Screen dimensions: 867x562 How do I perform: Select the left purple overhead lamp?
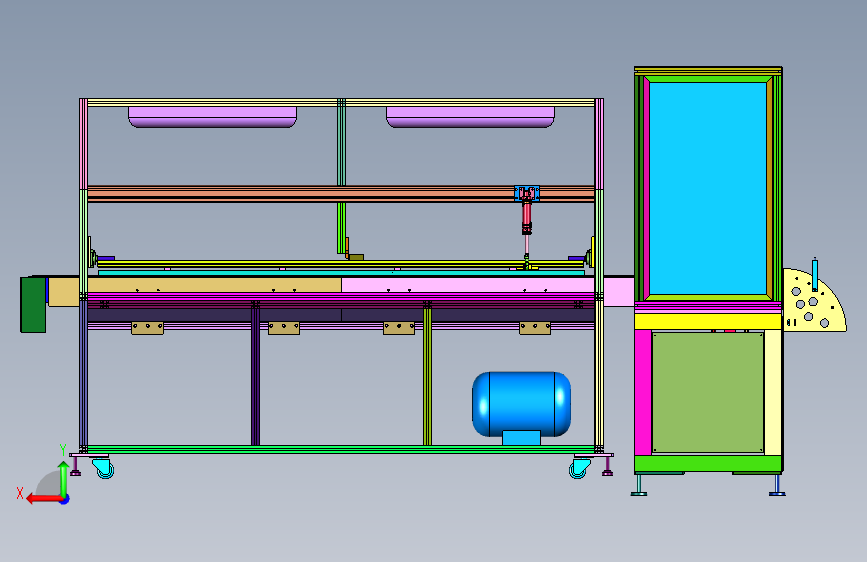tap(212, 117)
